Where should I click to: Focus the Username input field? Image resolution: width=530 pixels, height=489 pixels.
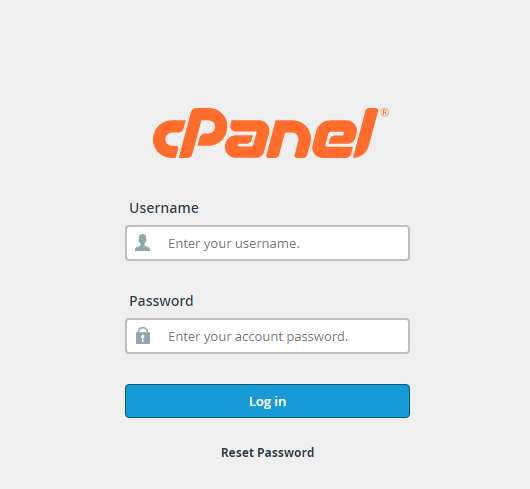267,243
